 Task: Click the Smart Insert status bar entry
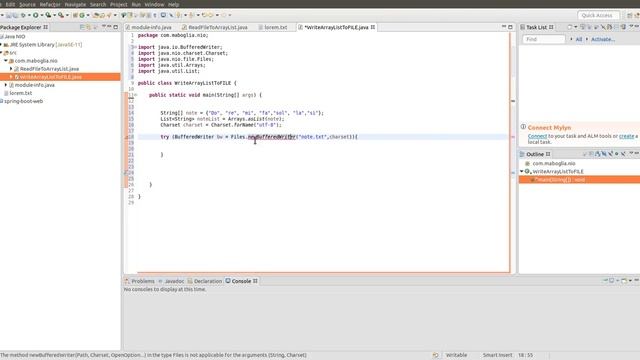[497, 355]
